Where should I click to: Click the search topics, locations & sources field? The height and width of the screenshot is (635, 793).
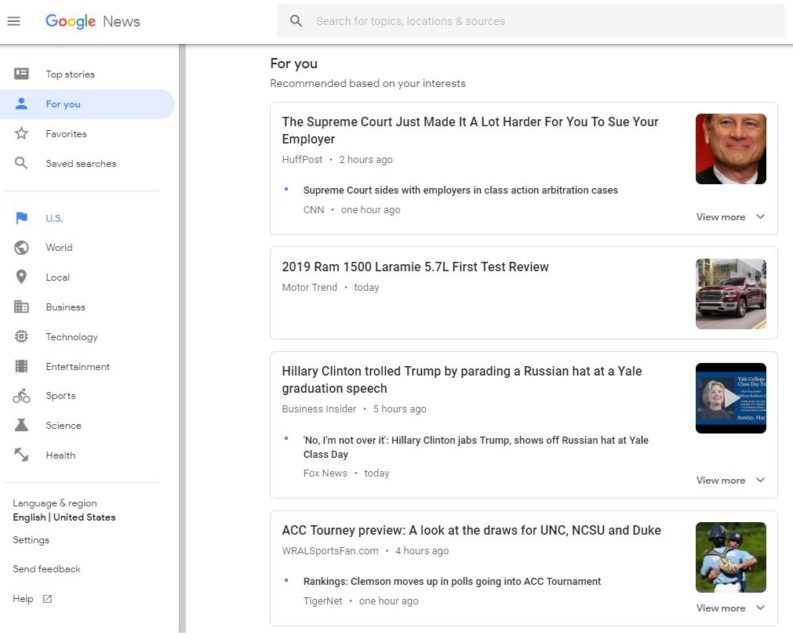531,21
